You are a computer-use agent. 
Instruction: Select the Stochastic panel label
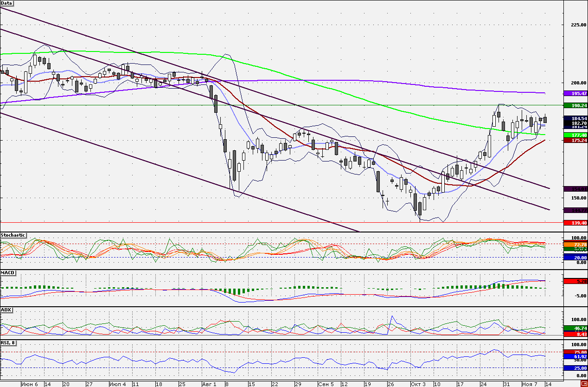tap(13, 235)
